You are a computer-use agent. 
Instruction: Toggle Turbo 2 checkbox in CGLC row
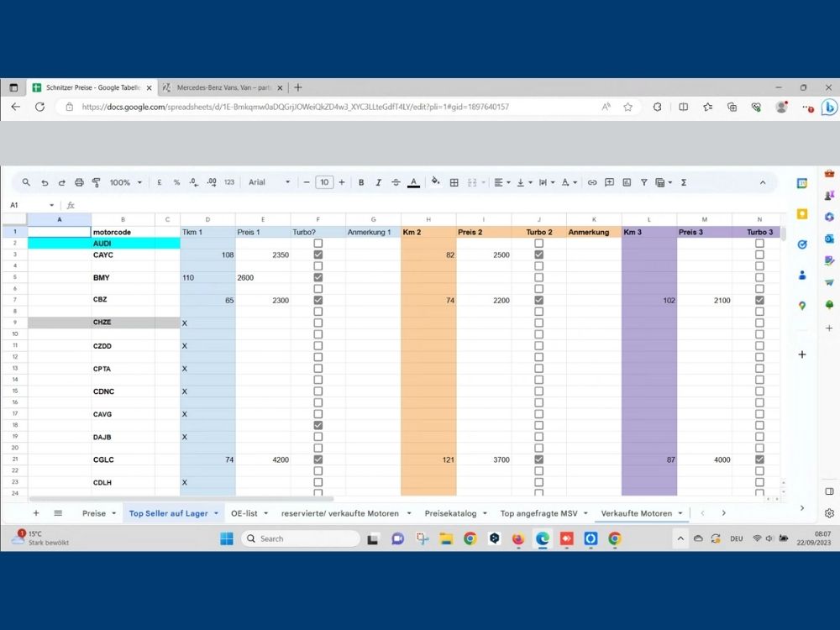tap(539, 459)
